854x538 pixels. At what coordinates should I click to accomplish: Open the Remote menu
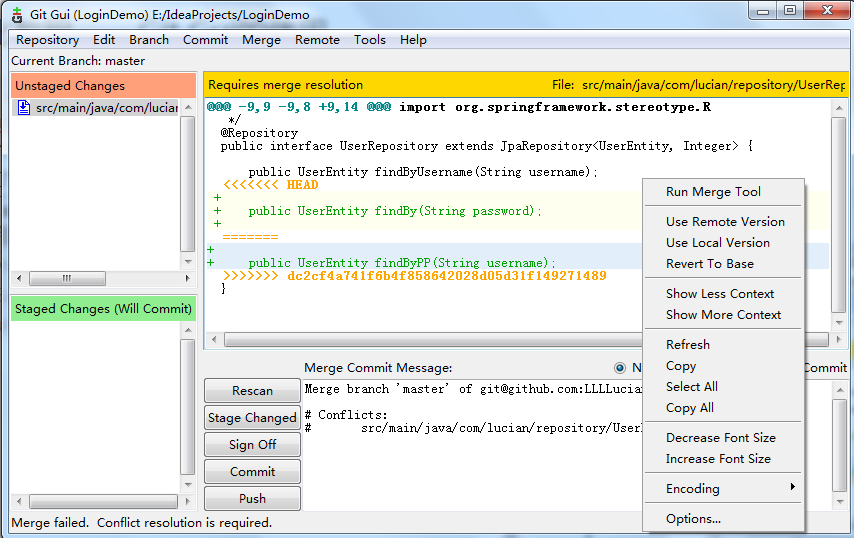point(317,40)
